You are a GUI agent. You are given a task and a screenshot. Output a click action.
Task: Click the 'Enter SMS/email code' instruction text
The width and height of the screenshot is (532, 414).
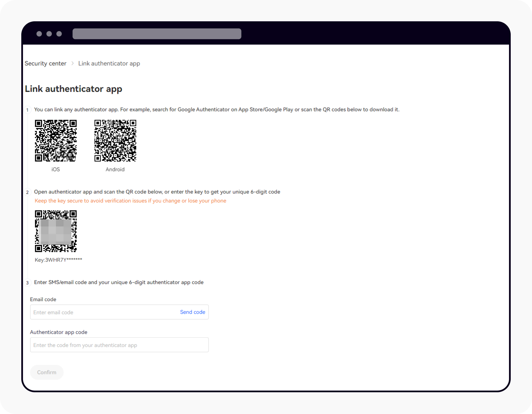pyautogui.click(x=119, y=282)
